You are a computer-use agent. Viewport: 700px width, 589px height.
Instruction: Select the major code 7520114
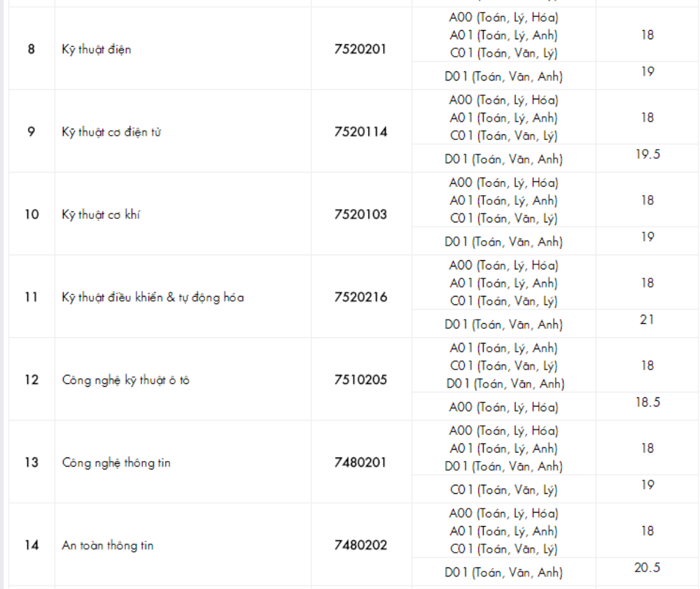(360, 132)
